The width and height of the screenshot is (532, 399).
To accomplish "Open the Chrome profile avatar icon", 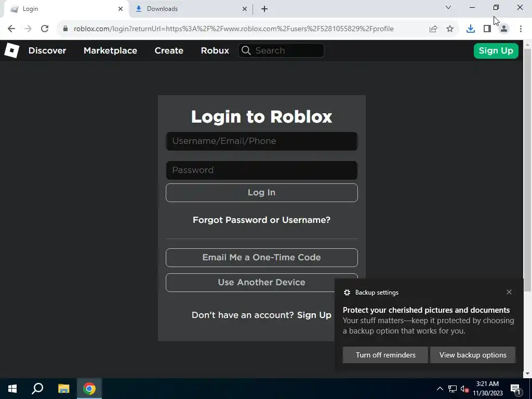I will (504, 29).
